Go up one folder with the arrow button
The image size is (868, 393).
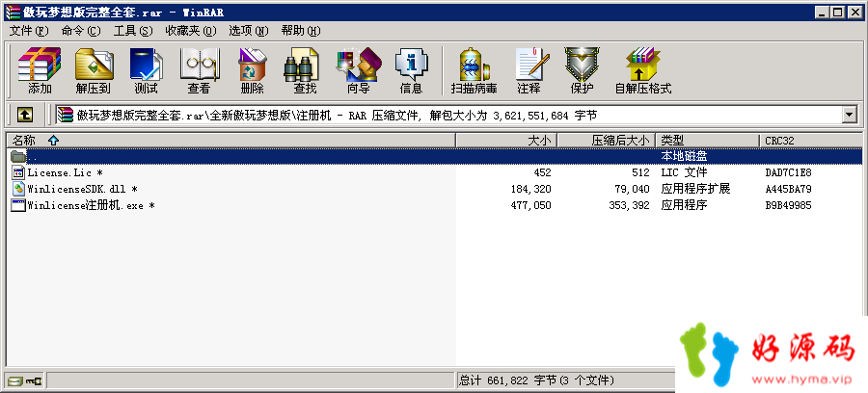(x=25, y=115)
